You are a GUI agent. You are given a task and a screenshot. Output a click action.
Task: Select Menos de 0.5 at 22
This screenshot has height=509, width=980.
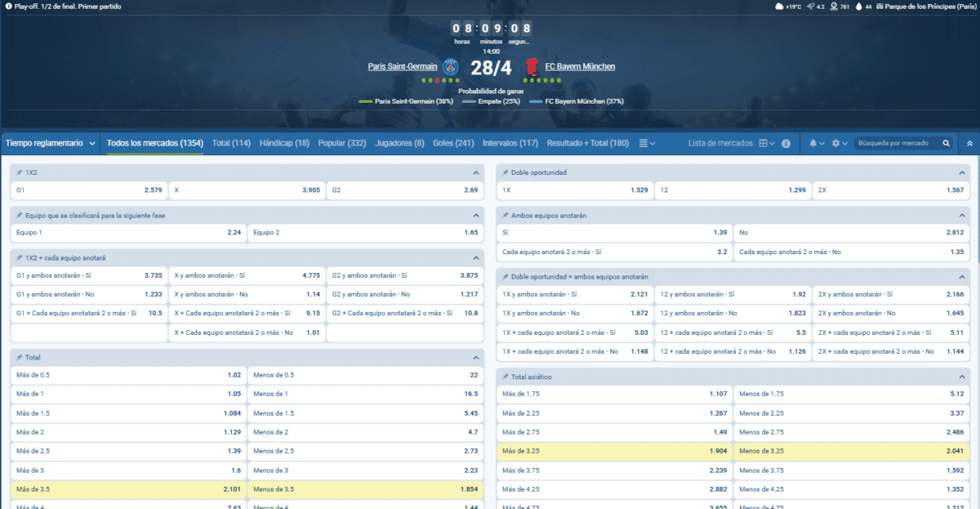tap(365, 375)
